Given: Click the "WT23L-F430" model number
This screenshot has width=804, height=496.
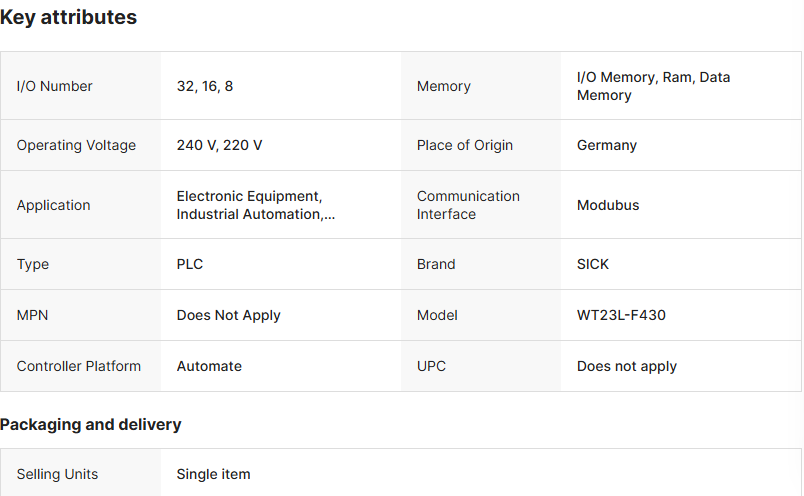Looking at the screenshot, I should coord(621,315).
